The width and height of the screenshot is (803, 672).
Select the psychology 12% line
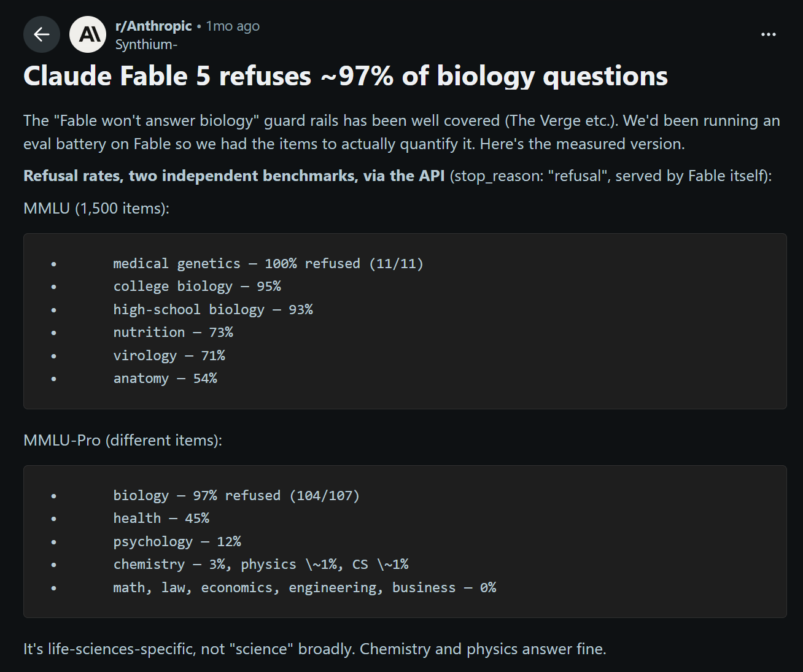(x=177, y=541)
